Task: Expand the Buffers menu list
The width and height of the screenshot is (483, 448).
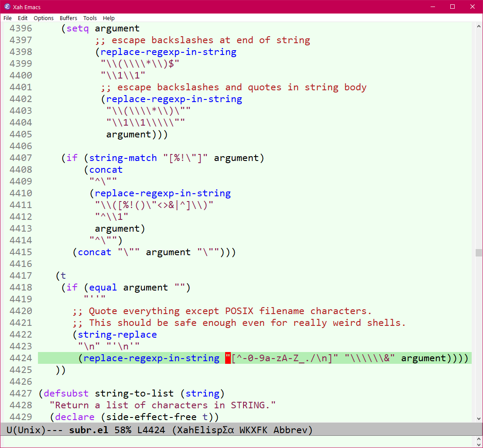Action: pos(69,18)
